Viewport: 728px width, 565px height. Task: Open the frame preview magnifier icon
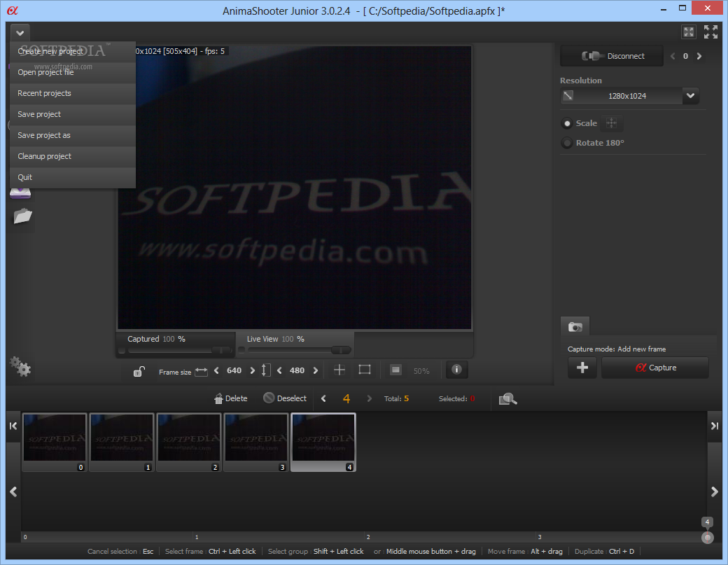coord(508,399)
